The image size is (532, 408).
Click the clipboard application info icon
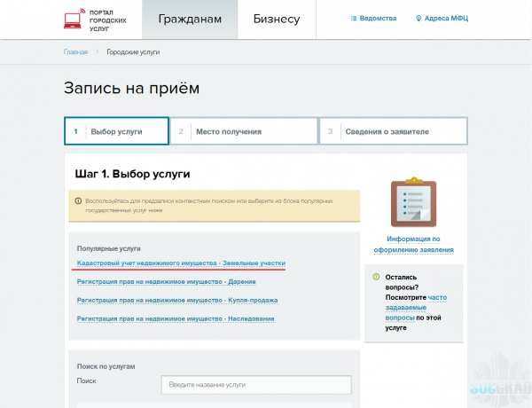tap(413, 201)
